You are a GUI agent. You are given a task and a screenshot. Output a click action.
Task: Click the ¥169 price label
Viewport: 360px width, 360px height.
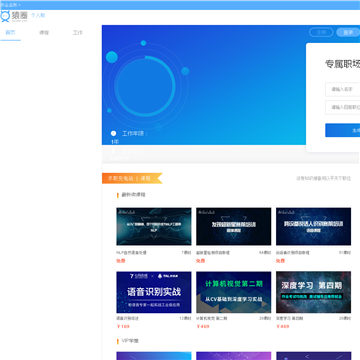(123, 326)
